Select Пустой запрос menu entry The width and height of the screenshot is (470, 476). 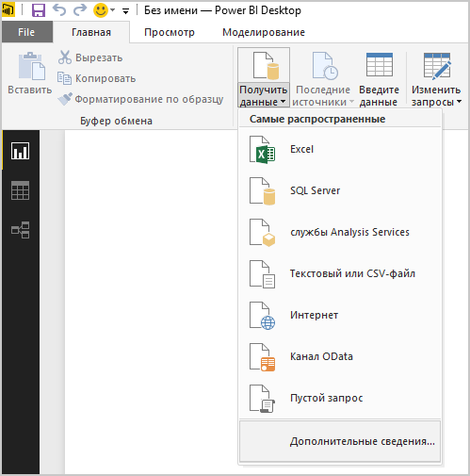pyautogui.click(x=340, y=398)
